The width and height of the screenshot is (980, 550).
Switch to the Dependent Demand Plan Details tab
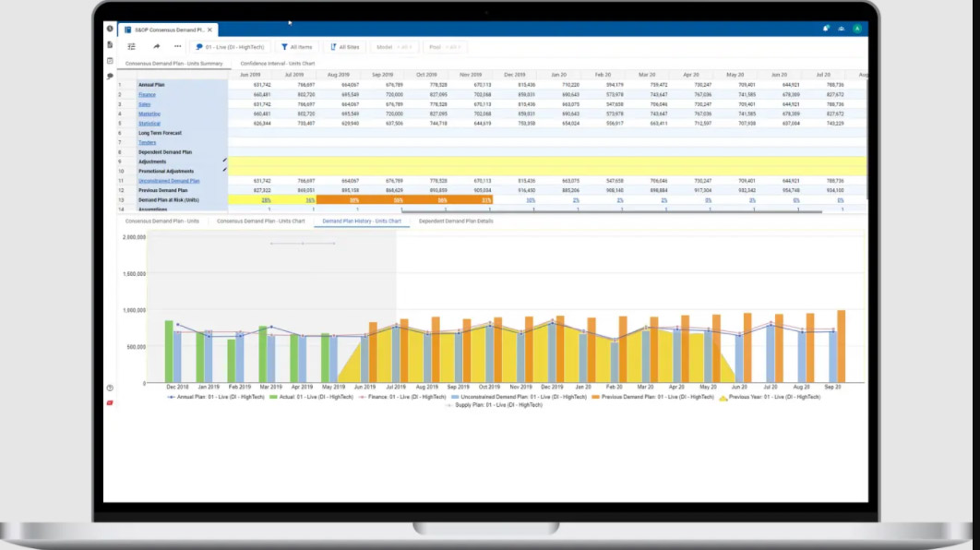tap(458, 221)
